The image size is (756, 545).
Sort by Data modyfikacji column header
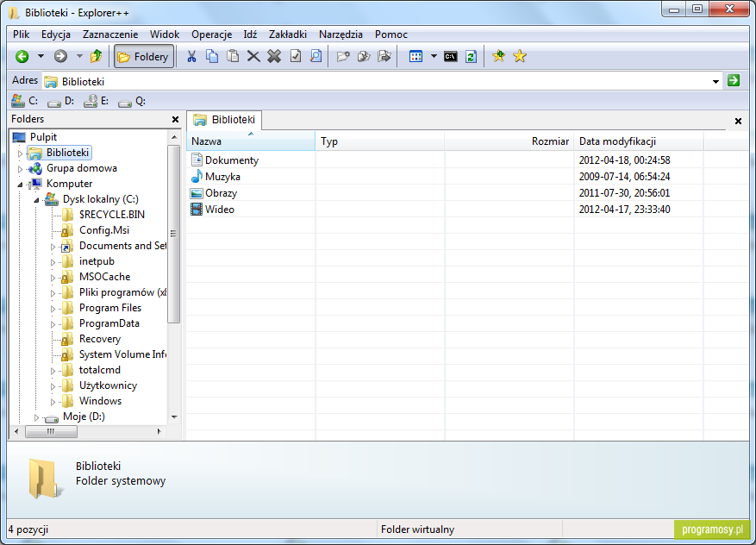[x=639, y=141]
